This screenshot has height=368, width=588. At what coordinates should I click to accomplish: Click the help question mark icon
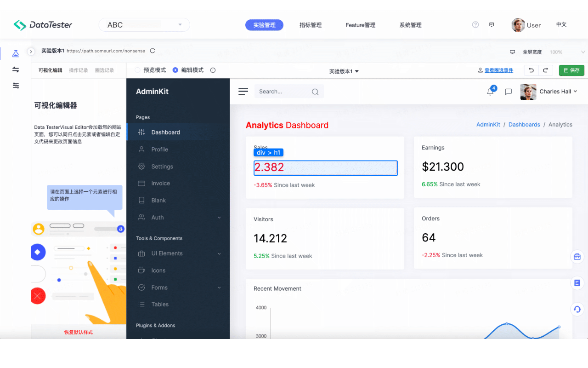coord(475,25)
